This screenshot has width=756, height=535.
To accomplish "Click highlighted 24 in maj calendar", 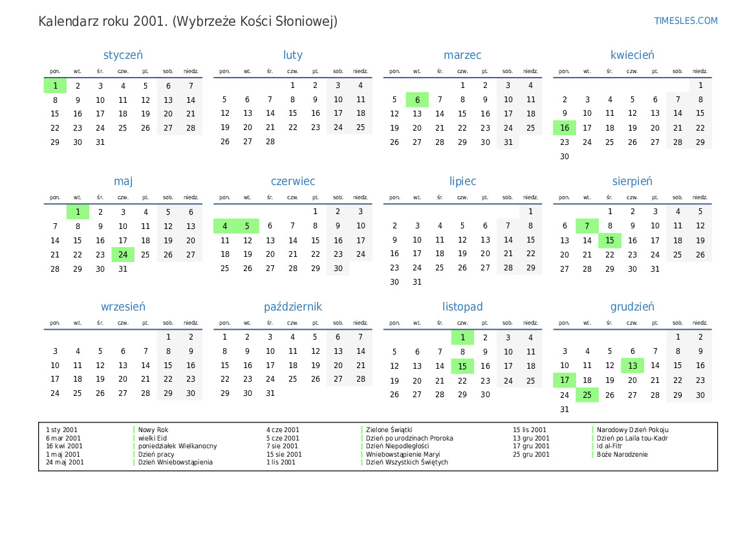I will tap(123, 255).
